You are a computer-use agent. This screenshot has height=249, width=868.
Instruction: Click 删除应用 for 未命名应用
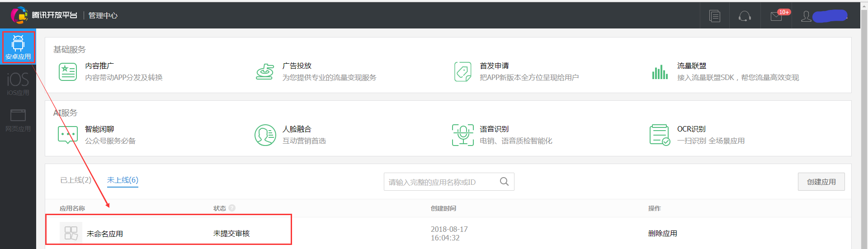[x=663, y=234]
